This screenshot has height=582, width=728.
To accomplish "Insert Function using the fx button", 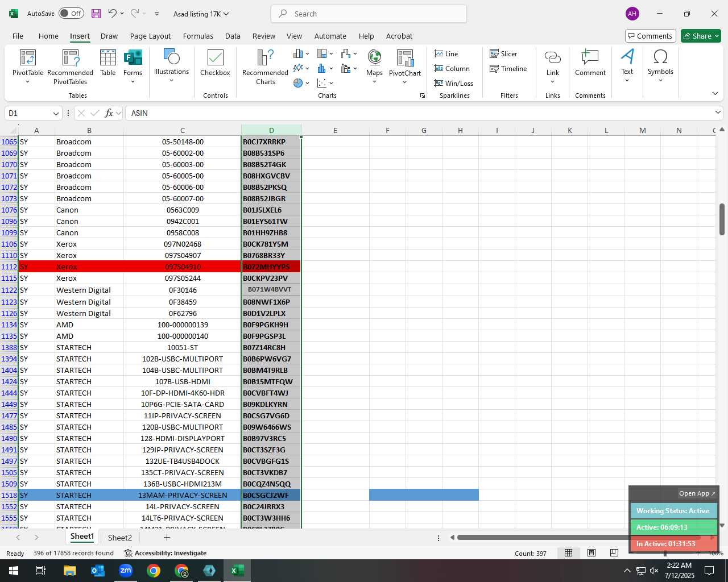I will point(109,113).
